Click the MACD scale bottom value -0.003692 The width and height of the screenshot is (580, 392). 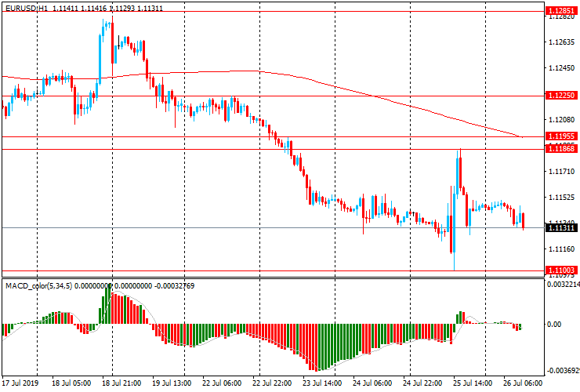pos(563,371)
